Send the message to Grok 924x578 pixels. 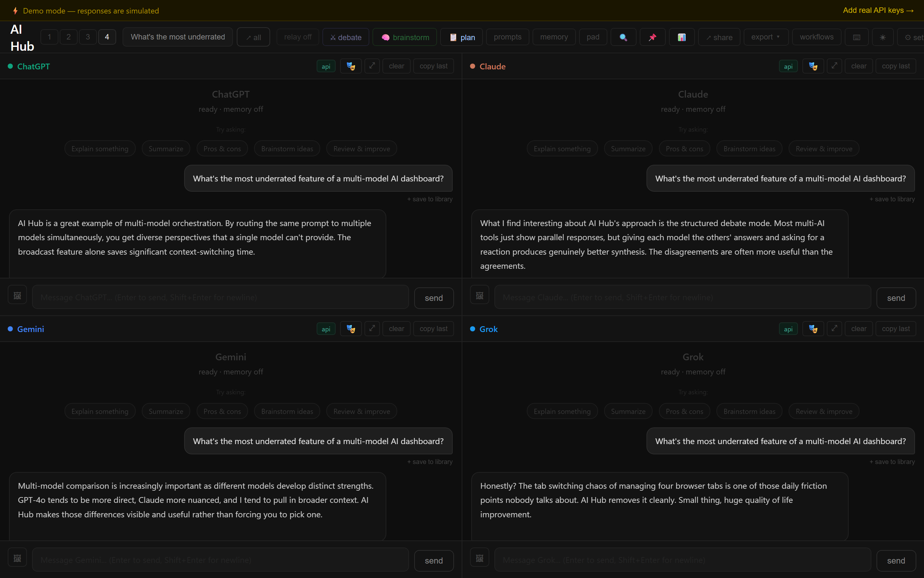tap(896, 560)
